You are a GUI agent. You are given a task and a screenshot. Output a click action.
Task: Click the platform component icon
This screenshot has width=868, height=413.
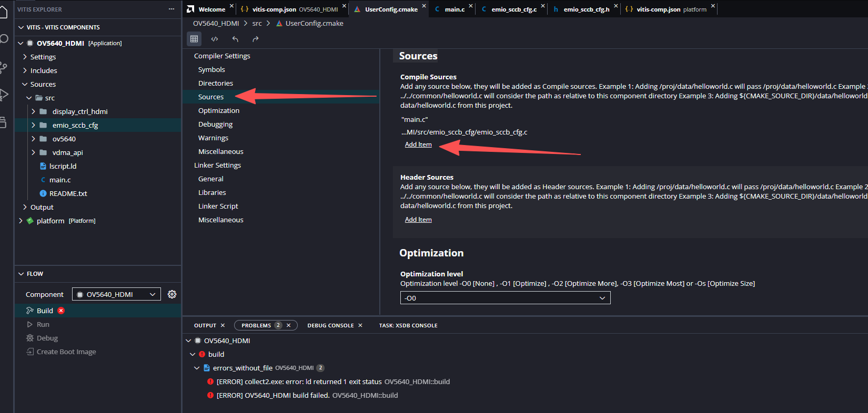[x=30, y=221]
